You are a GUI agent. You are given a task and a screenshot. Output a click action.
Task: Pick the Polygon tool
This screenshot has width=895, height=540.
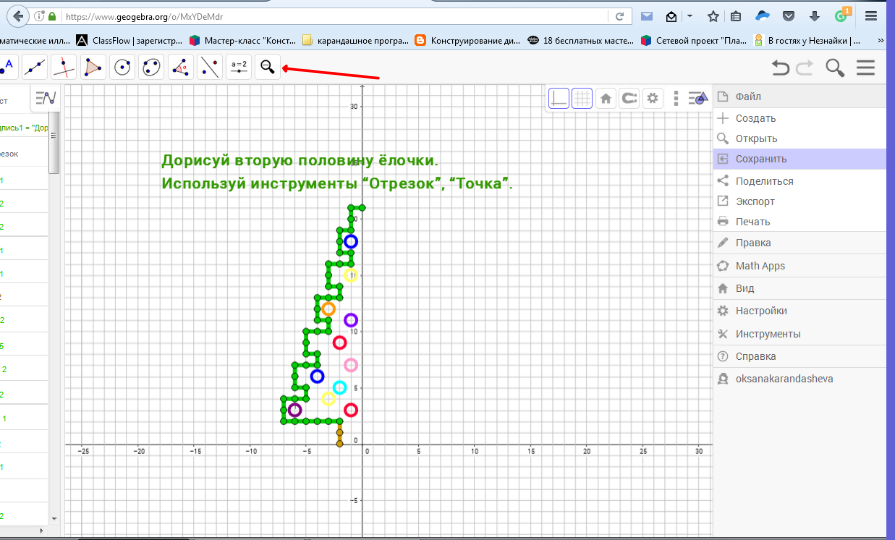pos(93,67)
